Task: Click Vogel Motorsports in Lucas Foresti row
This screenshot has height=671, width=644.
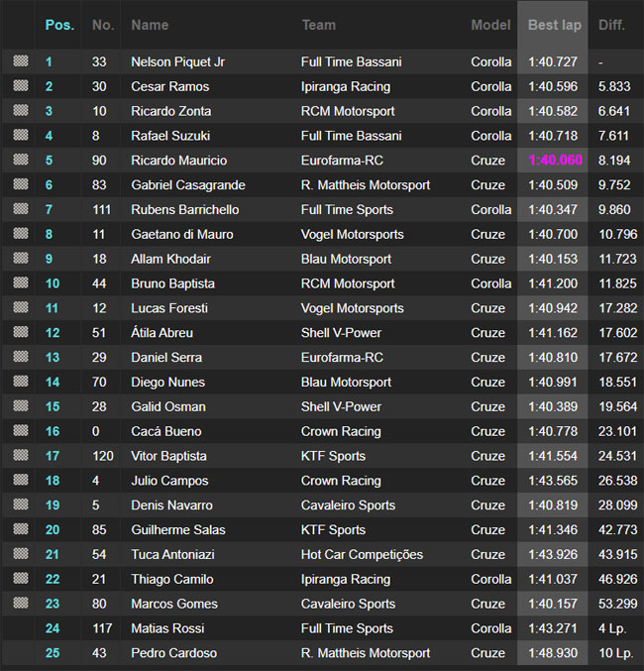Action: tap(352, 308)
